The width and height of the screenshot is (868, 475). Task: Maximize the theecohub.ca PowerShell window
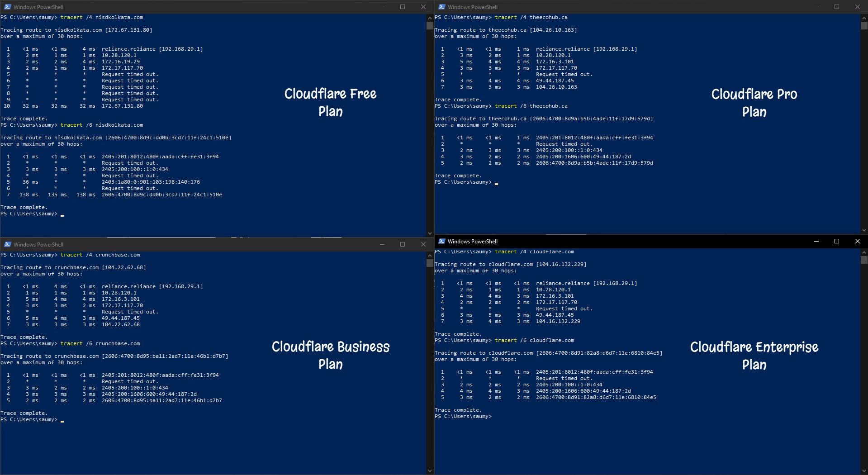(837, 7)
